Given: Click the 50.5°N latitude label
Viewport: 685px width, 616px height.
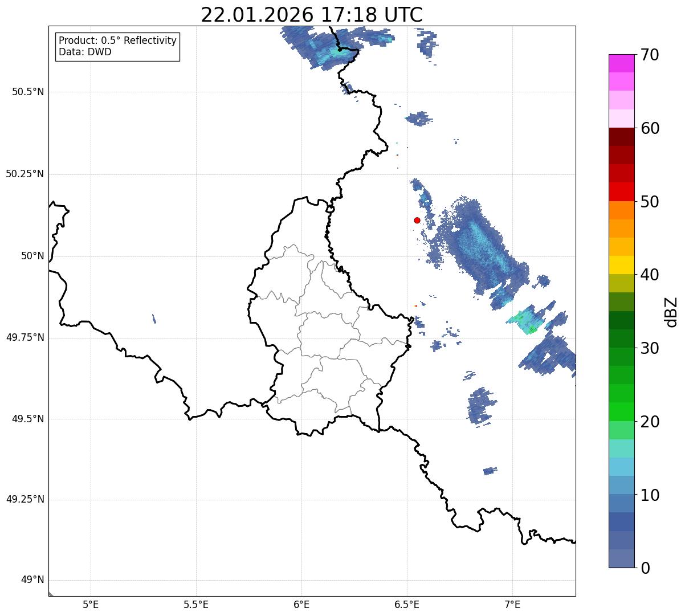Looking at the screenshot, I should 28,92.
